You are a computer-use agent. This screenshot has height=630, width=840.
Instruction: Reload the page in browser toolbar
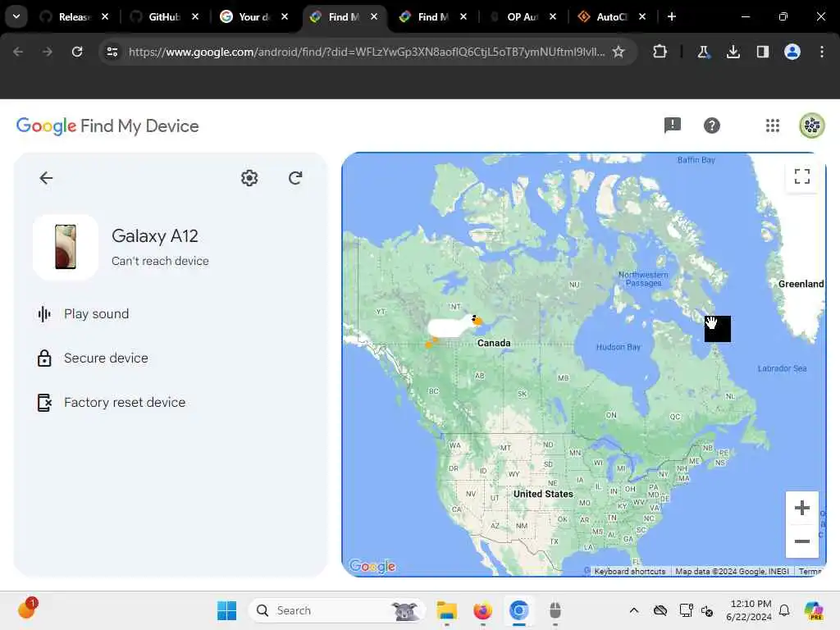[77, 52]
